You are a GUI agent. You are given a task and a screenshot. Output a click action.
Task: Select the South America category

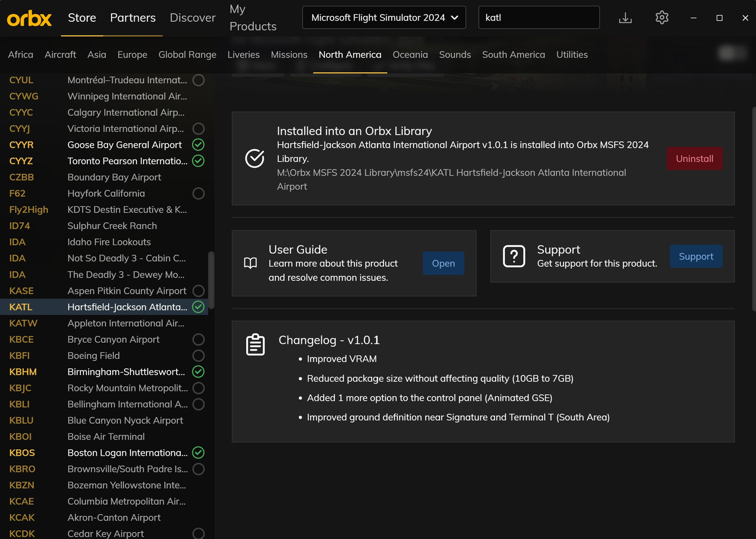point(513,54)
